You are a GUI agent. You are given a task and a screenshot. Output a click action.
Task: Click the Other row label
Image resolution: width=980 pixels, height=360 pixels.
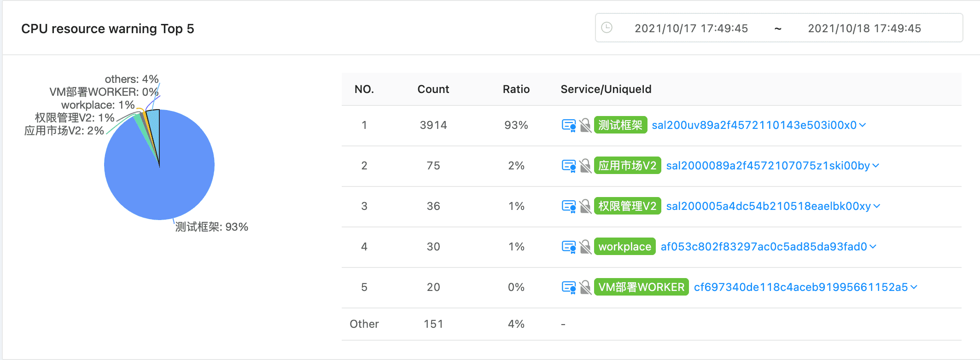(x=364, y=324)
